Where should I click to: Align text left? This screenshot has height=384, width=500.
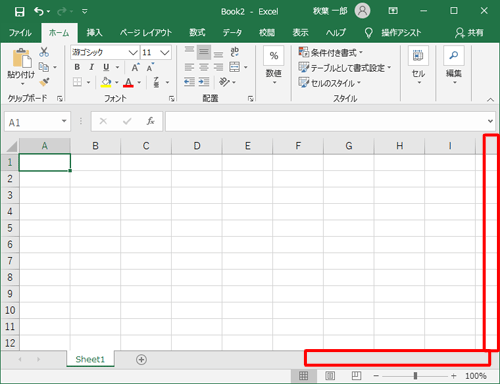189,67
